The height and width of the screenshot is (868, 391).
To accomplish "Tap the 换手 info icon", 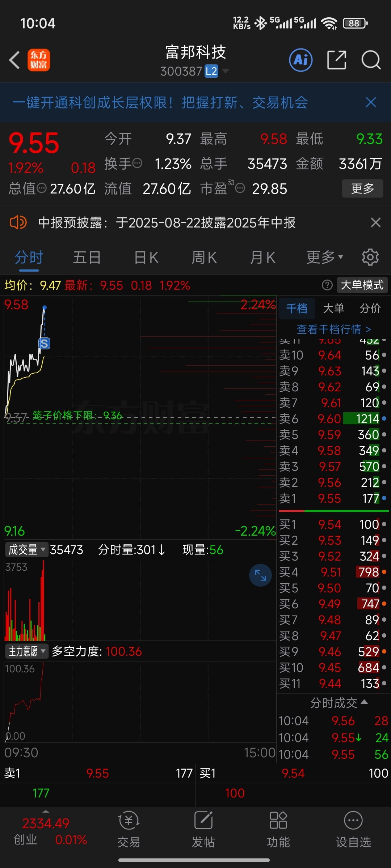I will coord(137,163).
